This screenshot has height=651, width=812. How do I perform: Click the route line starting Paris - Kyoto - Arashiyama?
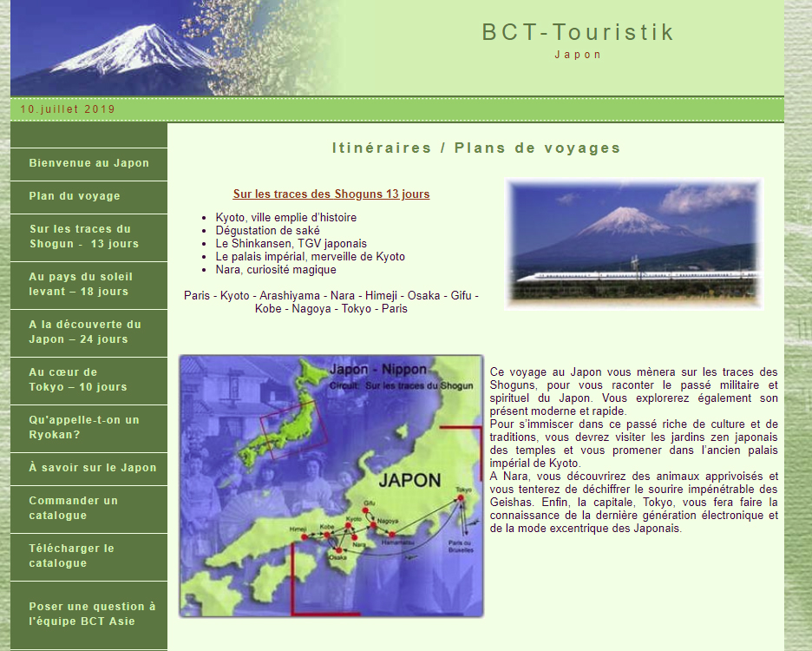(331, 302)
